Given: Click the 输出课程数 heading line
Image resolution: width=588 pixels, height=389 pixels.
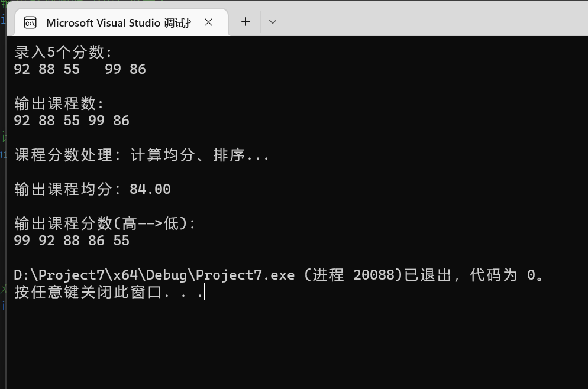Looking at the screenshot, I should pos(59,103).
